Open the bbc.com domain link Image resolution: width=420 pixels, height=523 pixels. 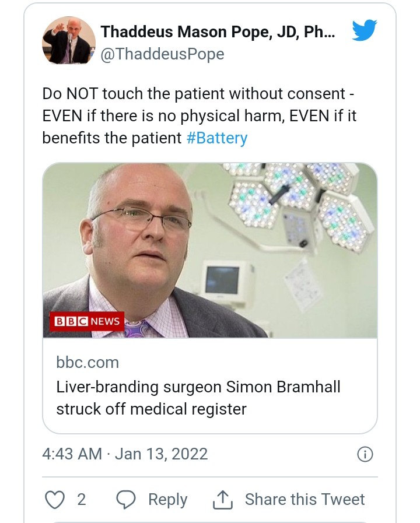[x=87, y=362]
